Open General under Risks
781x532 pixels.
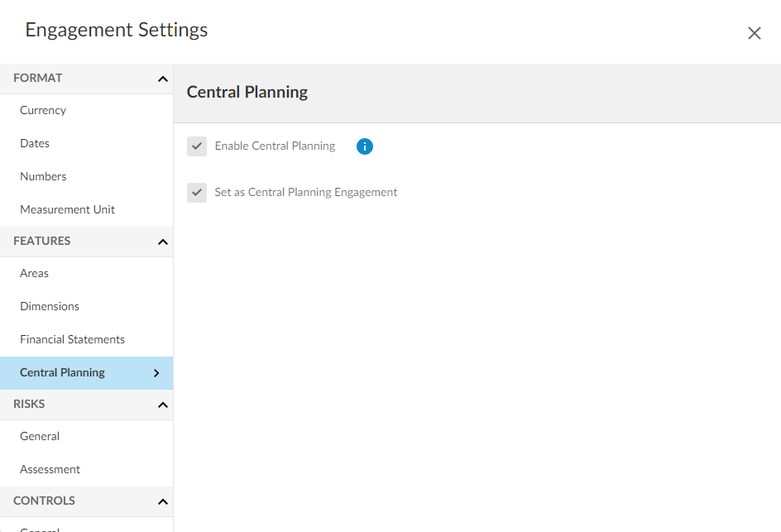pos(40,436)
